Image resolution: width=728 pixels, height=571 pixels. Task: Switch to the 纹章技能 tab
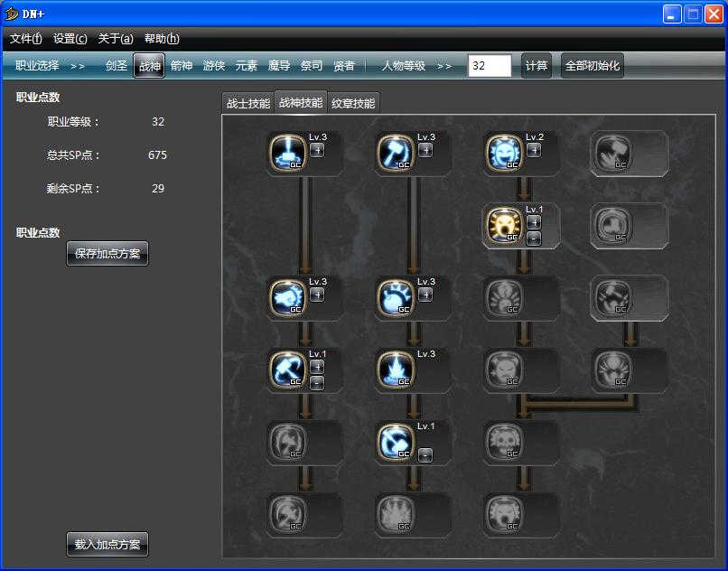[353, 103]
